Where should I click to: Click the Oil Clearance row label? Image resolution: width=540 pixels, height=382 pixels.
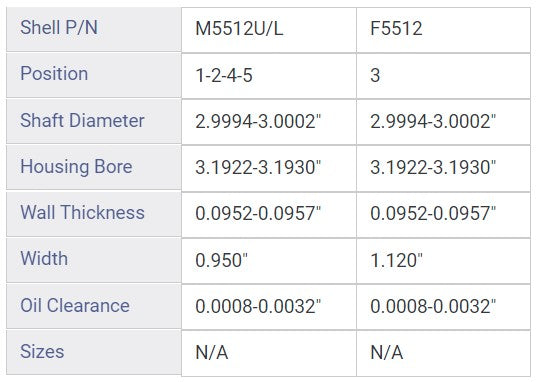pos(94,306)
